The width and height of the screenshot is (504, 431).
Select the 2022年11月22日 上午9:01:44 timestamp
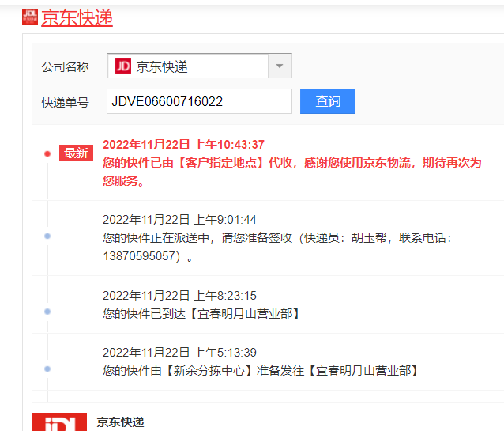[x=179, y=220]
